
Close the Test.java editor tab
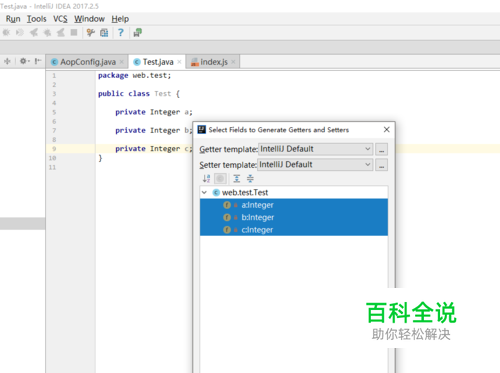(179, 62)
